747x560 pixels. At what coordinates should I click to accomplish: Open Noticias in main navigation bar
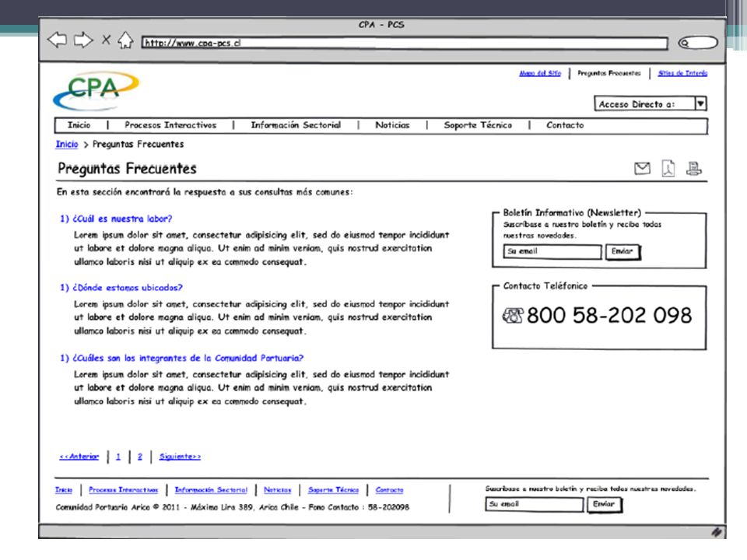coord(392,125)
